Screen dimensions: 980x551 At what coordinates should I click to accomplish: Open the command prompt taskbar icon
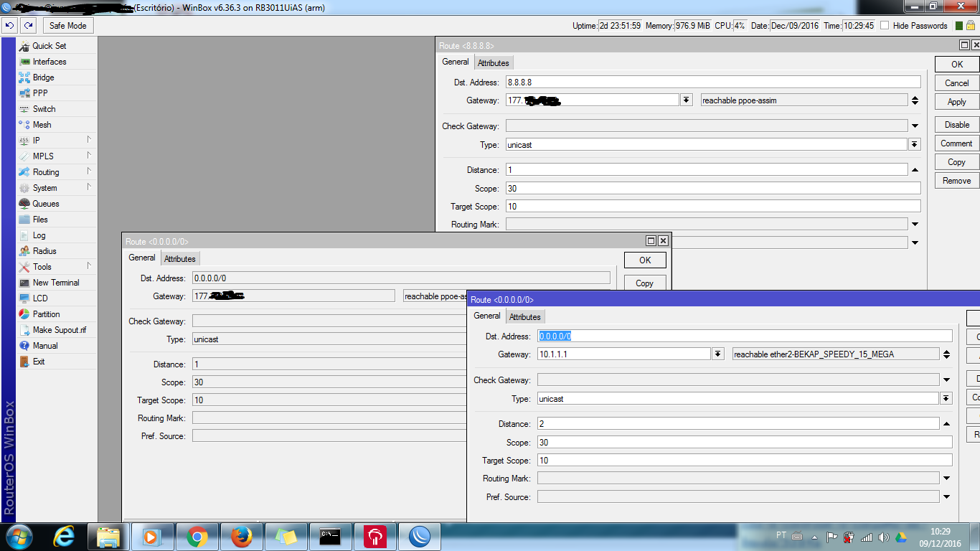coord(331,537)
